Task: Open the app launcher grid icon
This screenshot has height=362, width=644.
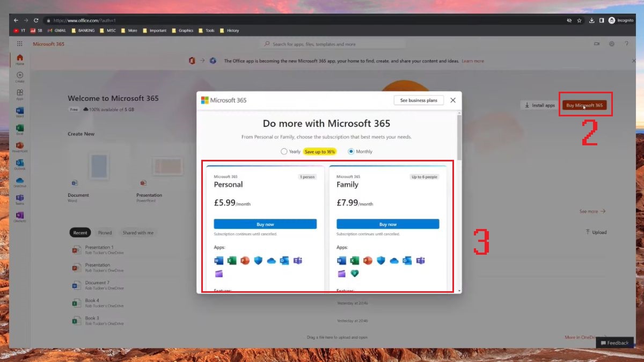Action: click(20, 44)
